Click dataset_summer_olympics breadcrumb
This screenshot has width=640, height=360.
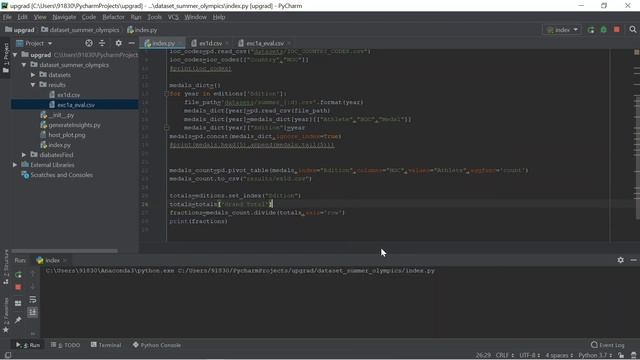(x=80, y=30)
